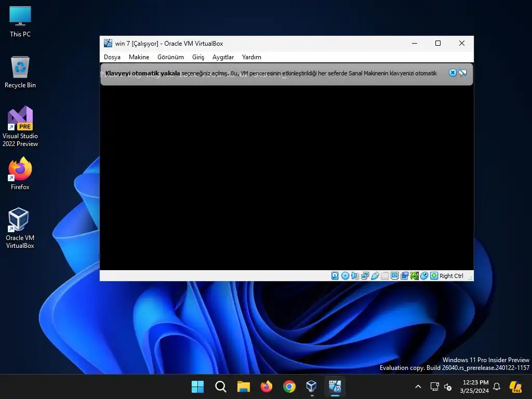The height and width of the screenshot is (399, 532).
Task: Click the green CPU execution engine indicator
Action: [x=414, y=276]
